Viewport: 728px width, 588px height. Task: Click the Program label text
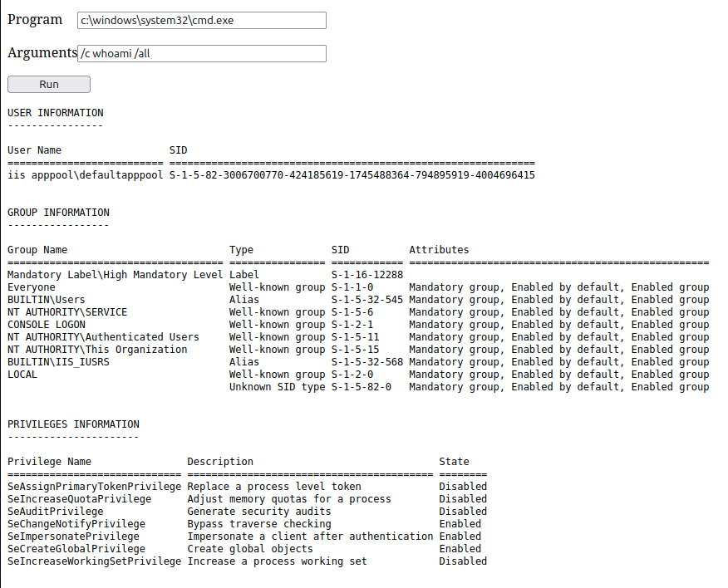point(35,19)
